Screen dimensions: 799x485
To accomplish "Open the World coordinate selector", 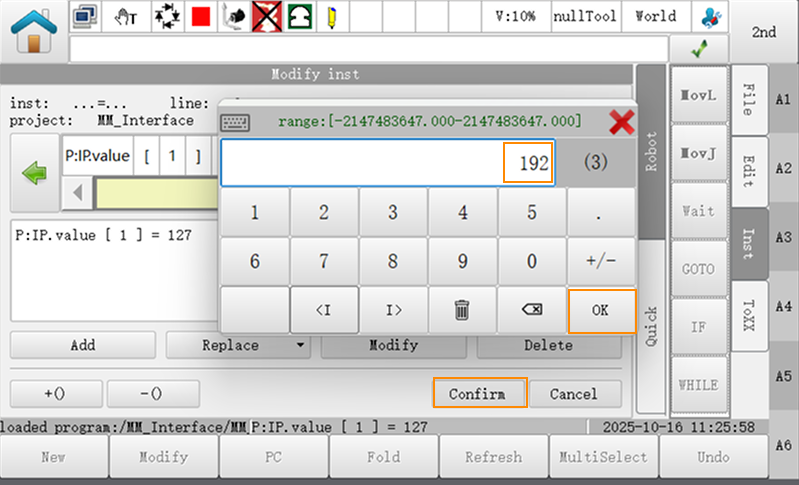I will 656,17.
